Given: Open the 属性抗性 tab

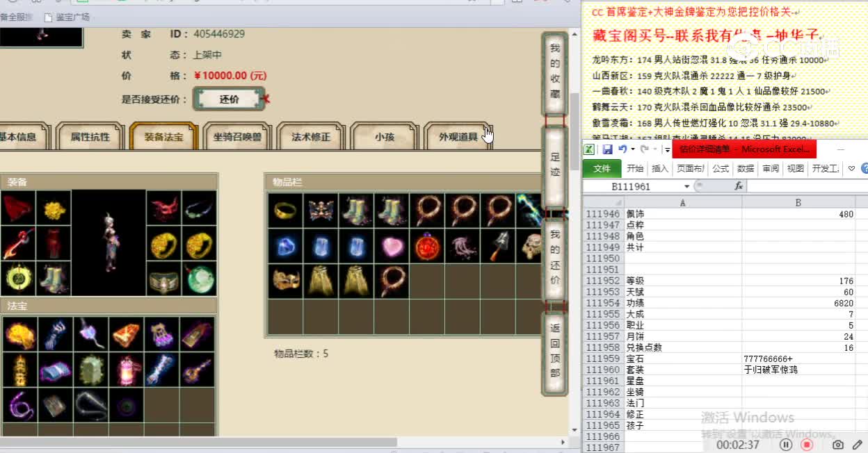Looking at the screenshot, I should pos(90,137).
